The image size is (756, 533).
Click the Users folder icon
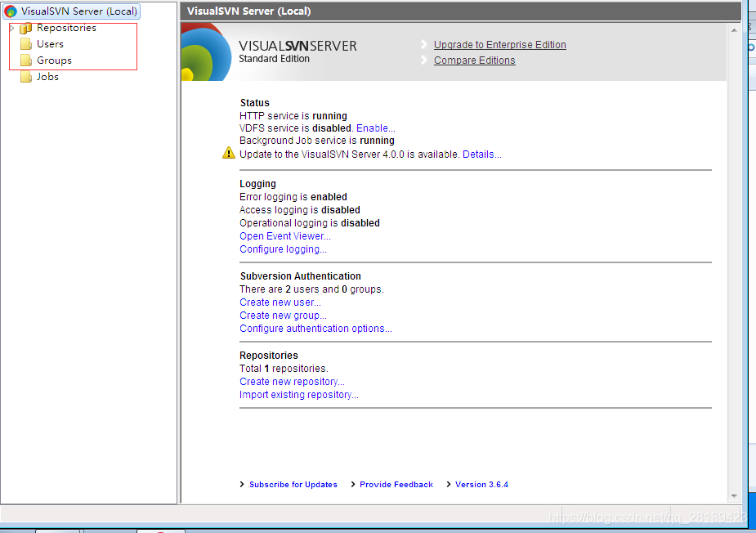coord(26,44)
